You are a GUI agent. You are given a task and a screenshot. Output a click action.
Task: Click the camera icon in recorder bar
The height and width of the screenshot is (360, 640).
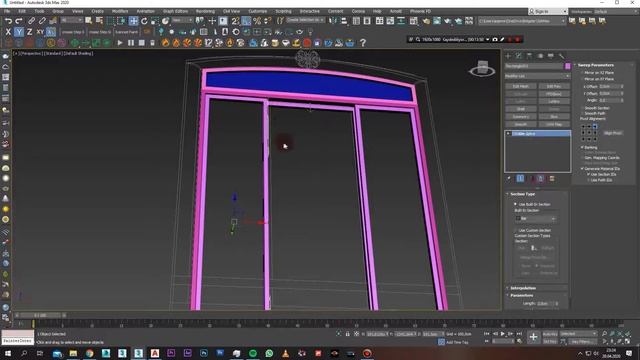coord(495,40)
